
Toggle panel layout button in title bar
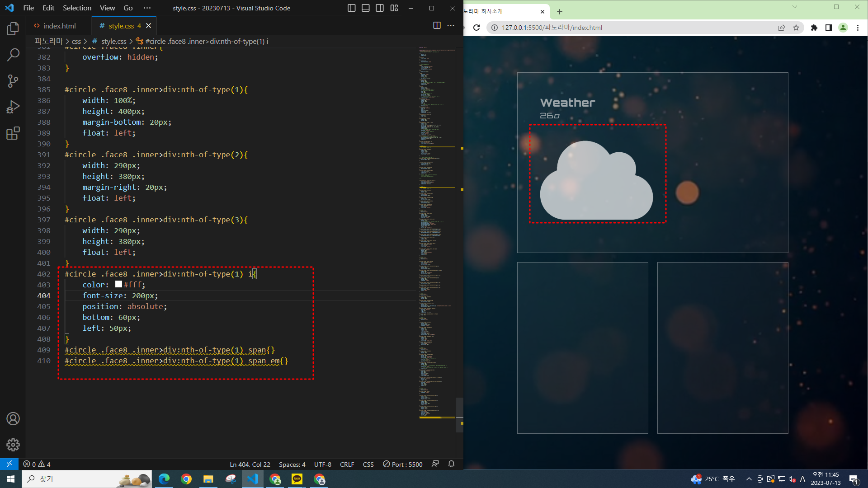(x=366, y=8)
